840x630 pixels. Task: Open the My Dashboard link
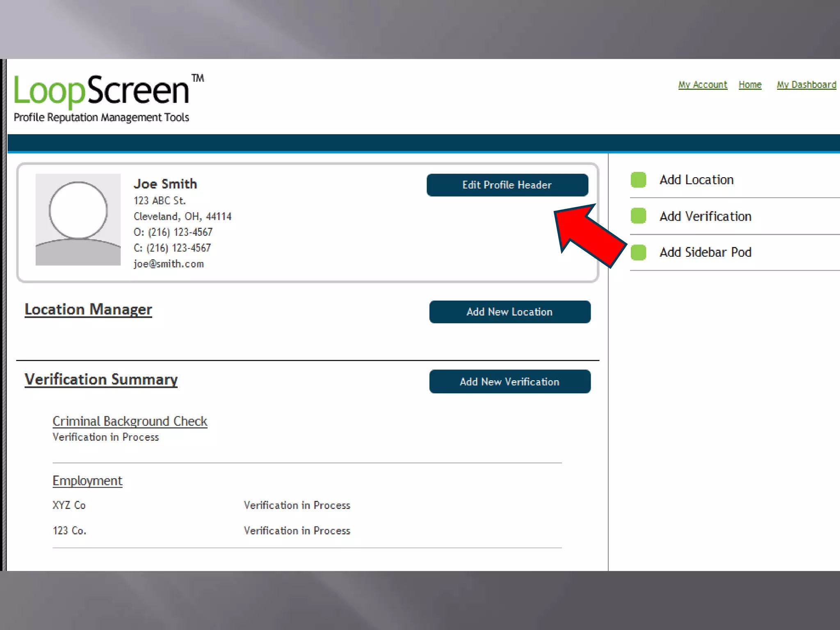(x=806, y=85)
